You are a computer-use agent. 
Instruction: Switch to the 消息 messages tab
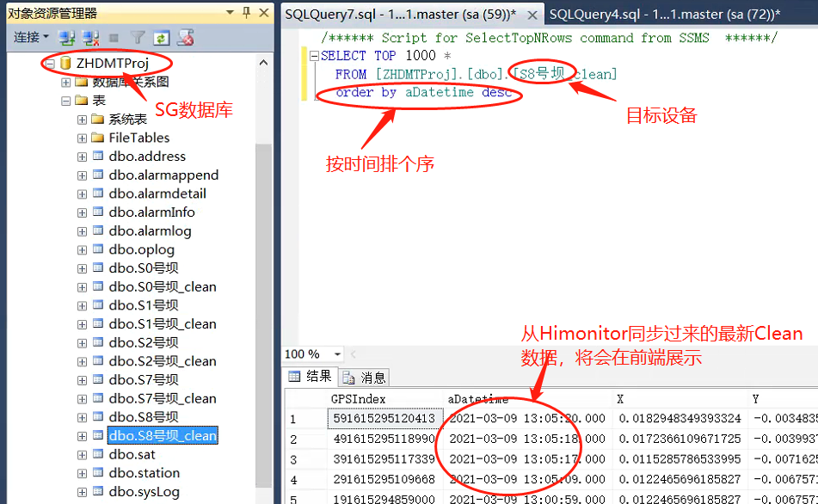point(366,377)
